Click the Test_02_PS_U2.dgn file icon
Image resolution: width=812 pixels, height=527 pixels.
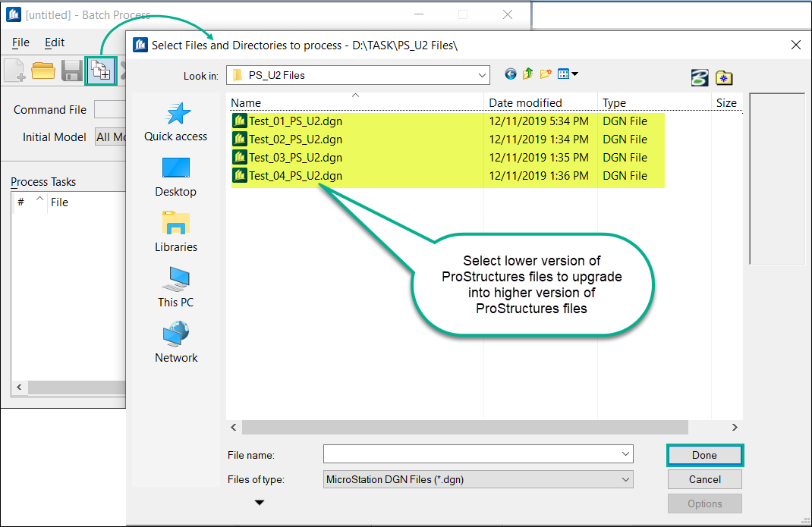(239, 139)
